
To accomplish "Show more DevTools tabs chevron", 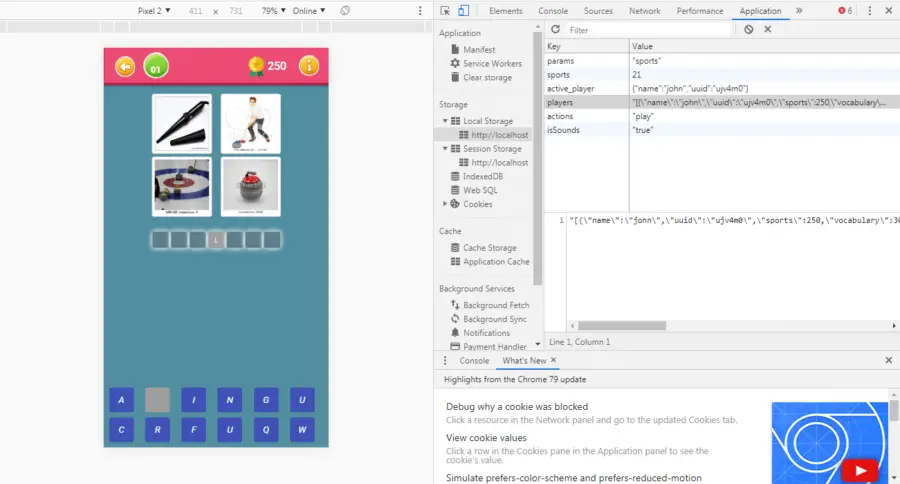I will (799, 10).
